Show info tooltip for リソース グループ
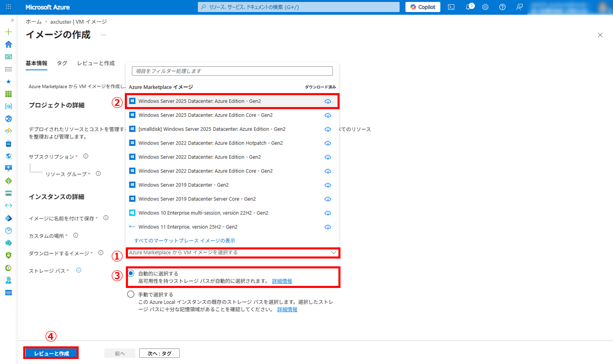This screenshot has height=364, width=613. pyautogui.click(x=98, y=174)
